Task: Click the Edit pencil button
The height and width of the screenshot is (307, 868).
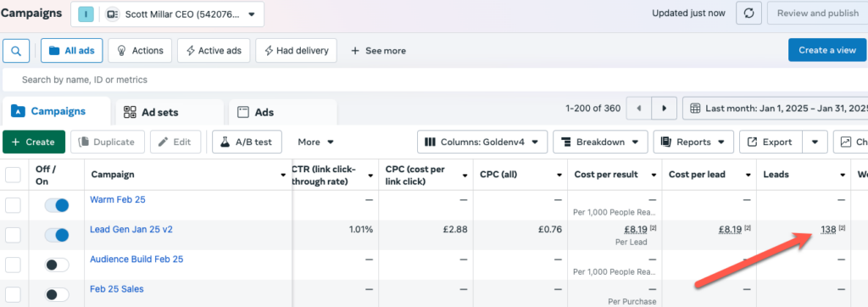Action: 175,142
